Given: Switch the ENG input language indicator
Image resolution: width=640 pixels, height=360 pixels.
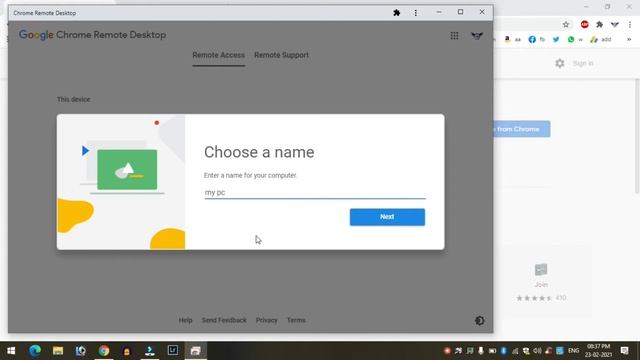Looking at the screenshot, I should pos(573,351).
